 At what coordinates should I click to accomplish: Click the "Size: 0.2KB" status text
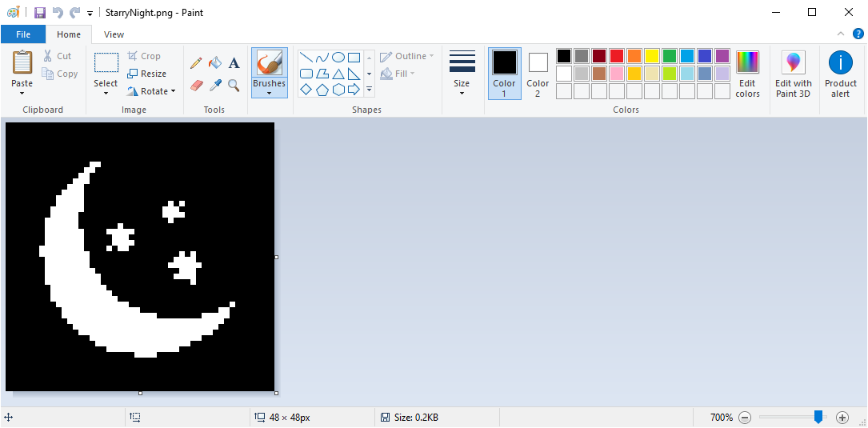pos(416,418)
